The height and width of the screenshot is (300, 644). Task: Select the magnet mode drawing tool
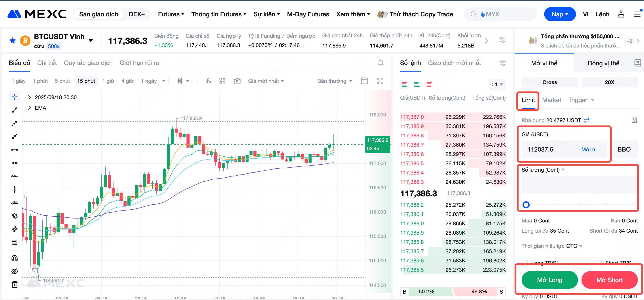(15, 258)
